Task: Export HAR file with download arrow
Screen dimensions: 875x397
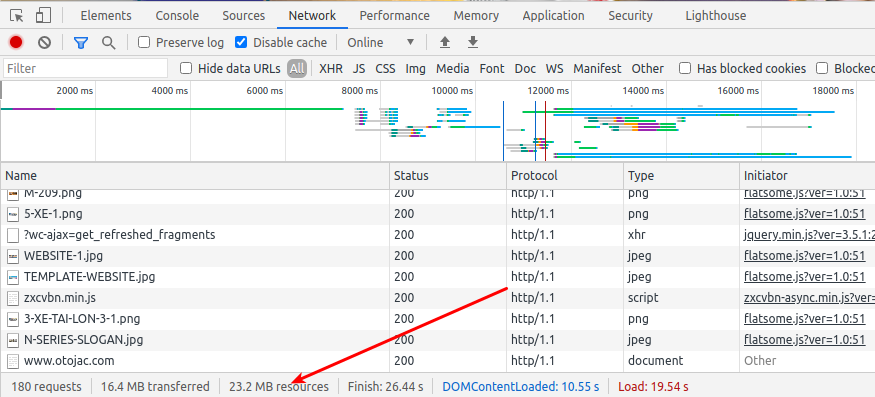Action: [473, 42]
